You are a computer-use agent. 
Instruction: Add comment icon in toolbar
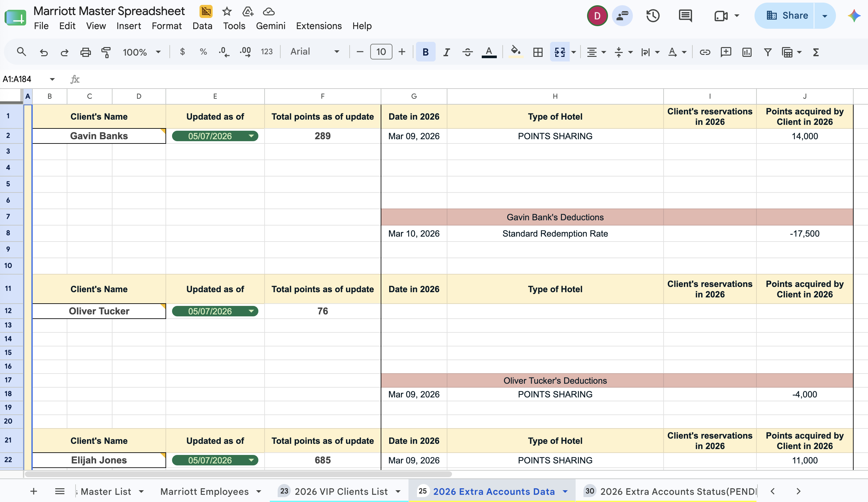pos(726,52)
